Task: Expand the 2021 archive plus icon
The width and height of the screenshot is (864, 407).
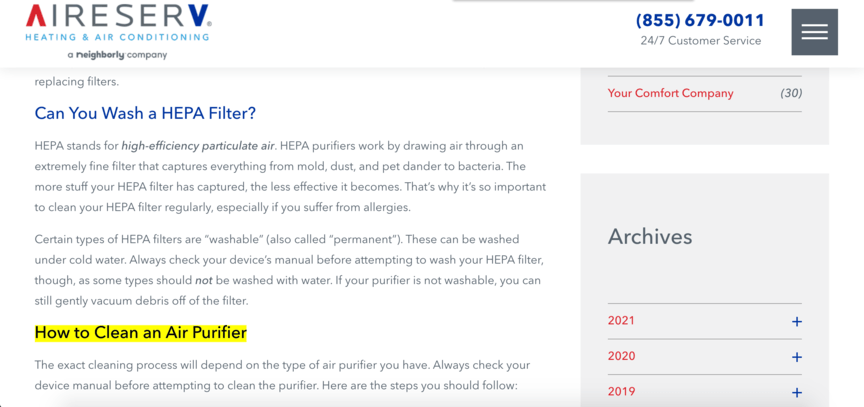Action: point(796,321)
